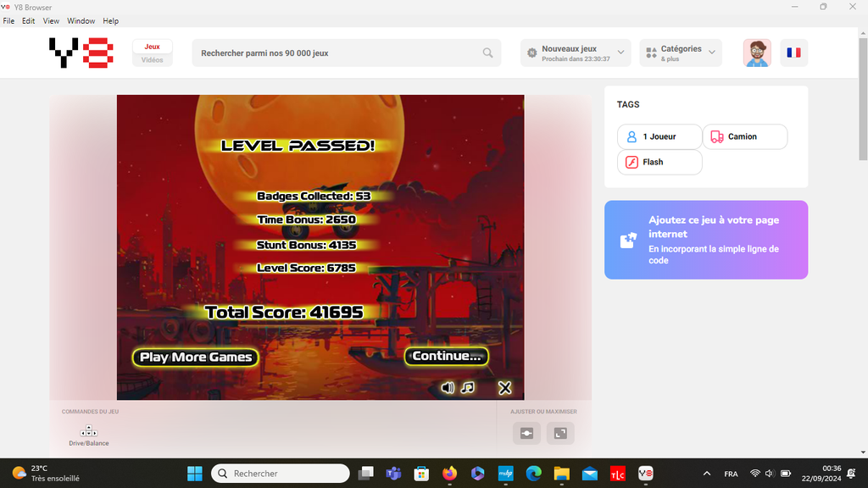Click the Ajoutez ce jeu banner

[706, 240]
